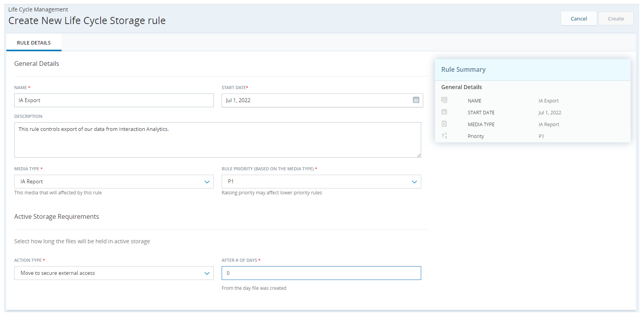
Task: Click 'This media that will affected by this rule' hint
Action: pos(58,193)
